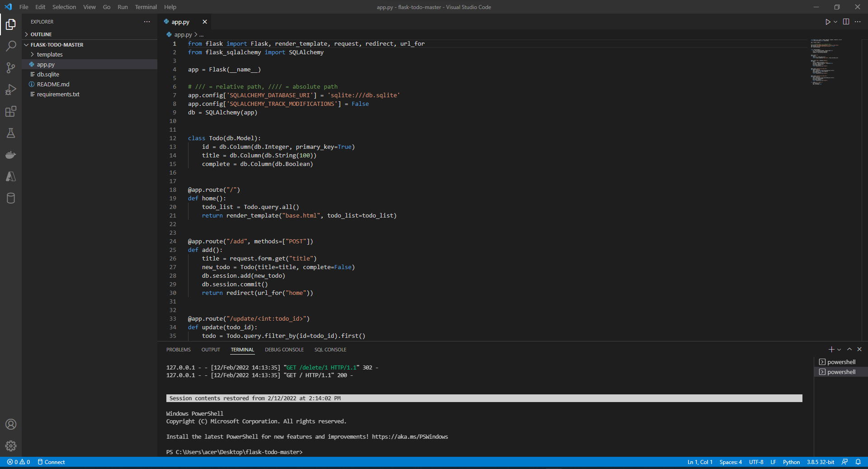Maximize the terminal panel size
868x469 pixels.
[x=849, y=349]
